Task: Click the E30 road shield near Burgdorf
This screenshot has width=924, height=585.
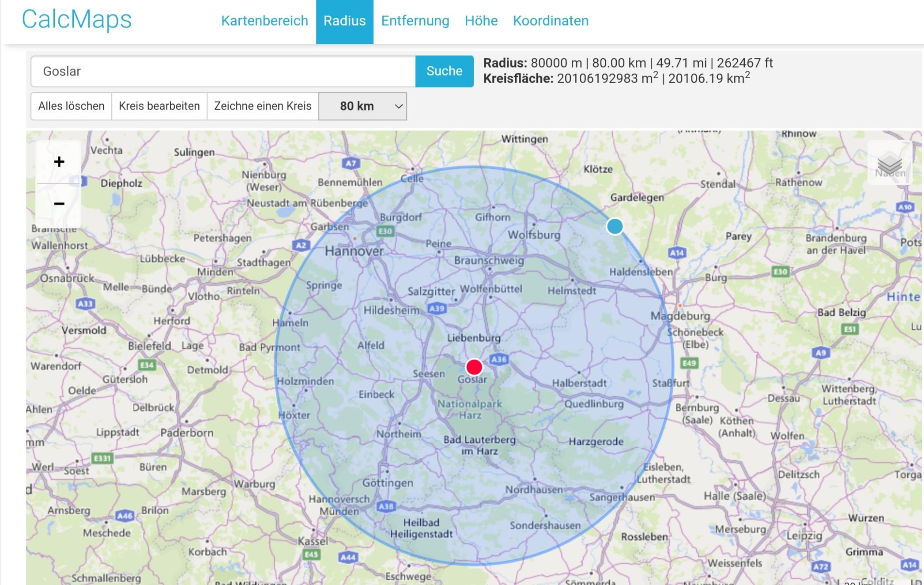Action: click(x=385, y=231)
